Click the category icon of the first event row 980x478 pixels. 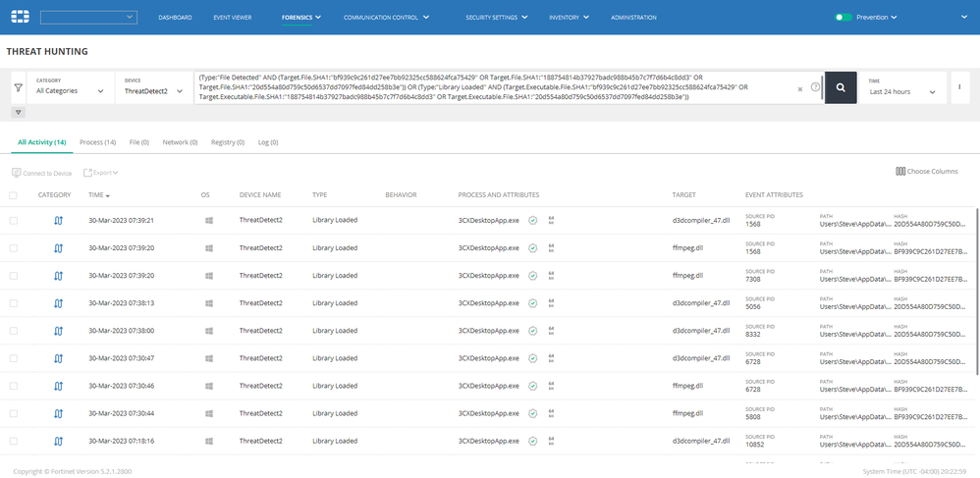(57, 220)
